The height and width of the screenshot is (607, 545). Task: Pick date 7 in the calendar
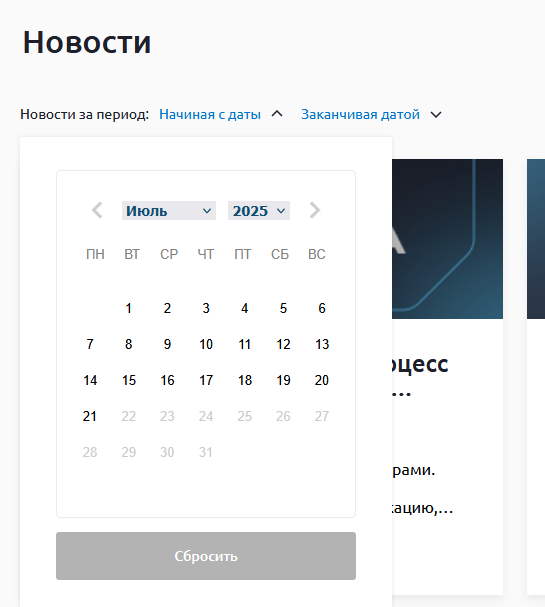[x=90, y=344]
